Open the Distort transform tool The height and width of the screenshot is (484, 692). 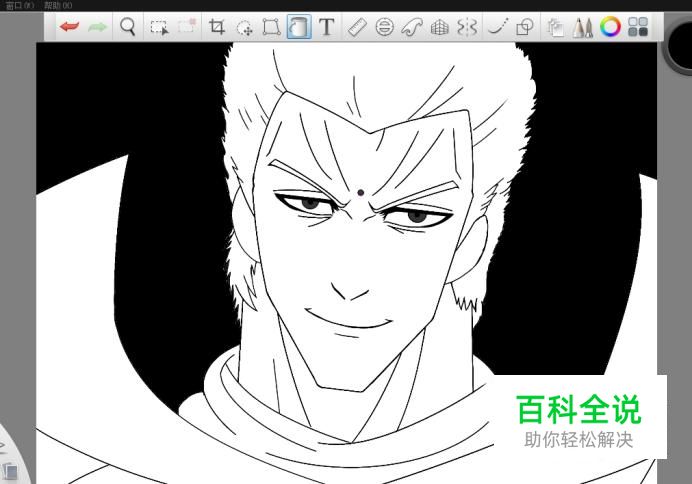[271, 27]
